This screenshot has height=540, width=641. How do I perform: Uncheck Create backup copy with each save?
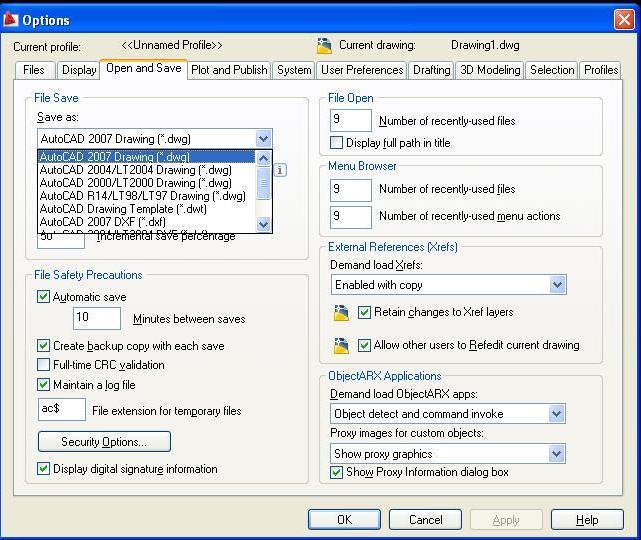tap(43, 345)
